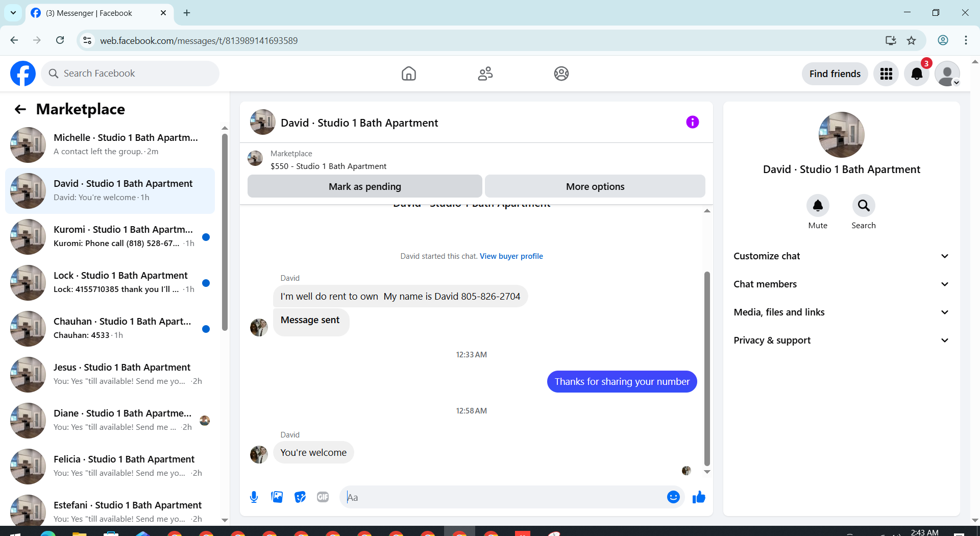Send a thumbs-up like
Viewport: 980px width, 536px height.
[699, 497]
